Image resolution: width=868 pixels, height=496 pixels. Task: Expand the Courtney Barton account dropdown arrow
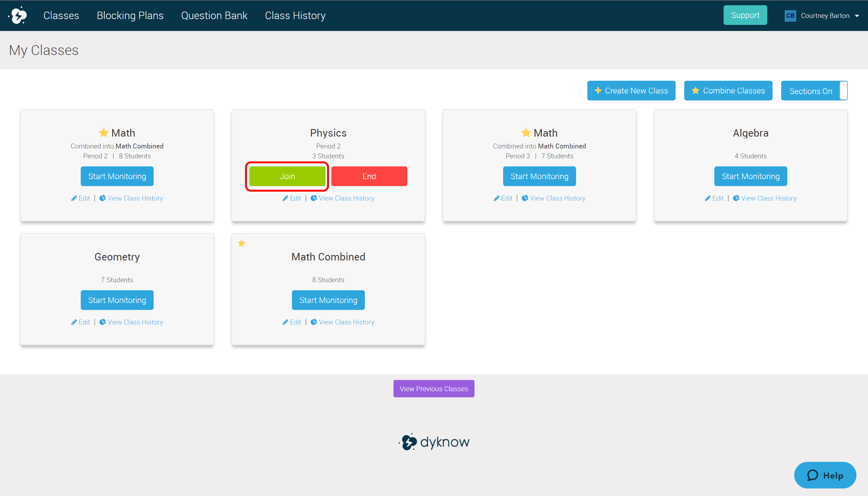857,16
